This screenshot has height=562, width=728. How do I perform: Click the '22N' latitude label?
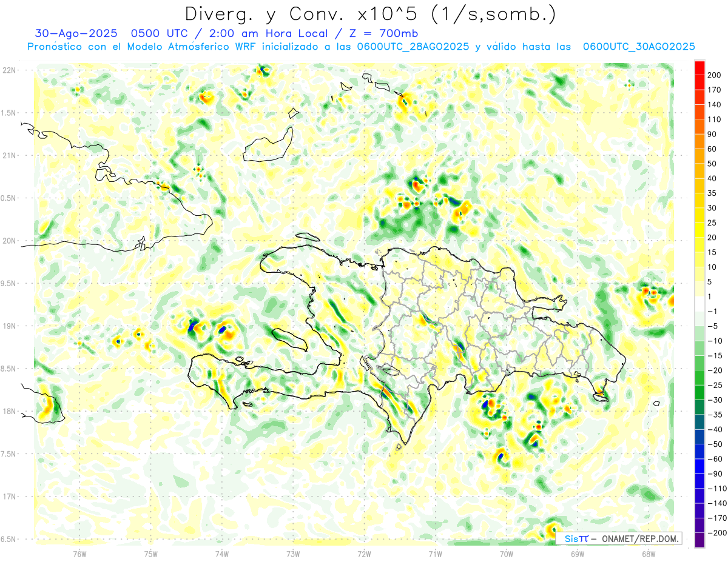9,70
